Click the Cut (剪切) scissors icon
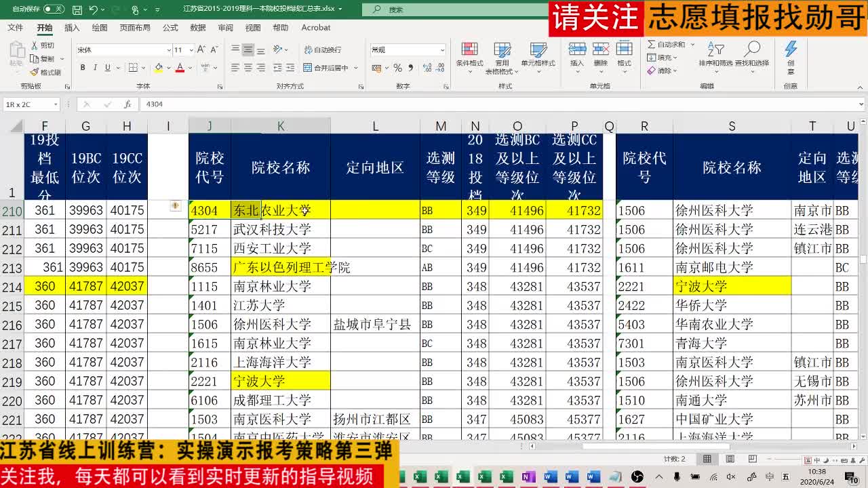This screenshot has height=488, width=868. coord(35,45)
